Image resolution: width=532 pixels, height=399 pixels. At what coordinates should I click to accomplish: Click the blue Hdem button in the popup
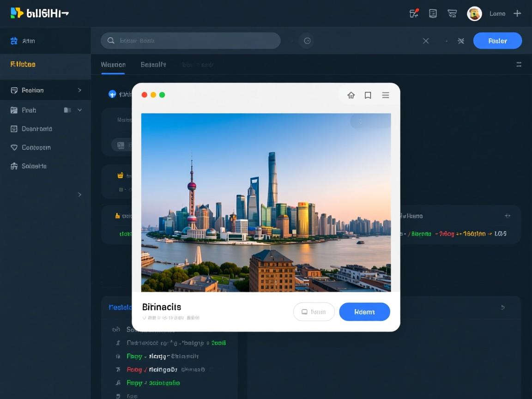coord(364,312)
